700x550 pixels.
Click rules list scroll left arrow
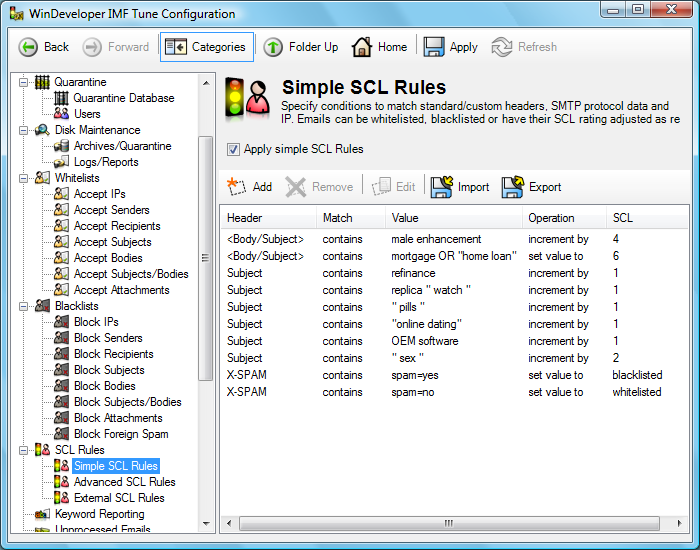point(229,523)
